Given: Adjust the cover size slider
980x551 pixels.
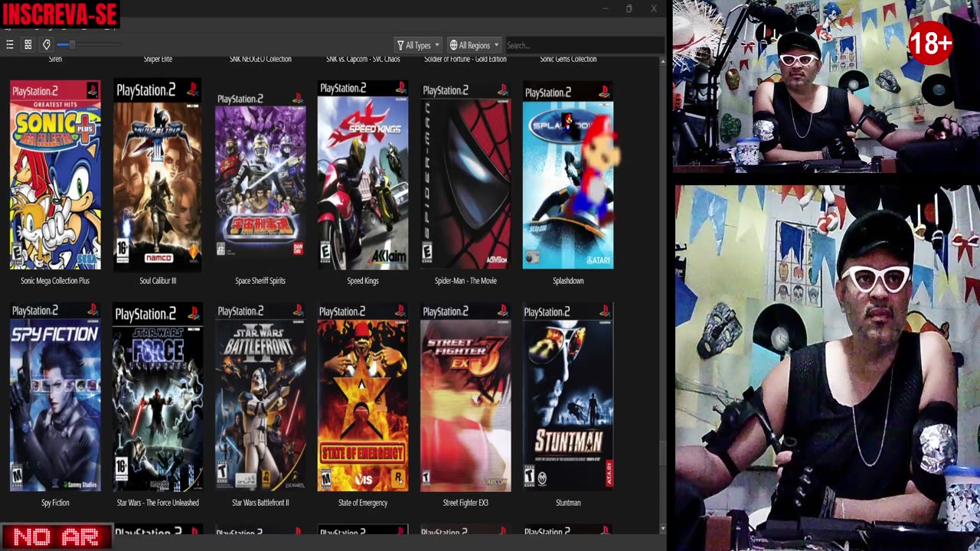Looking at the screenshot, I should [88, 45].
